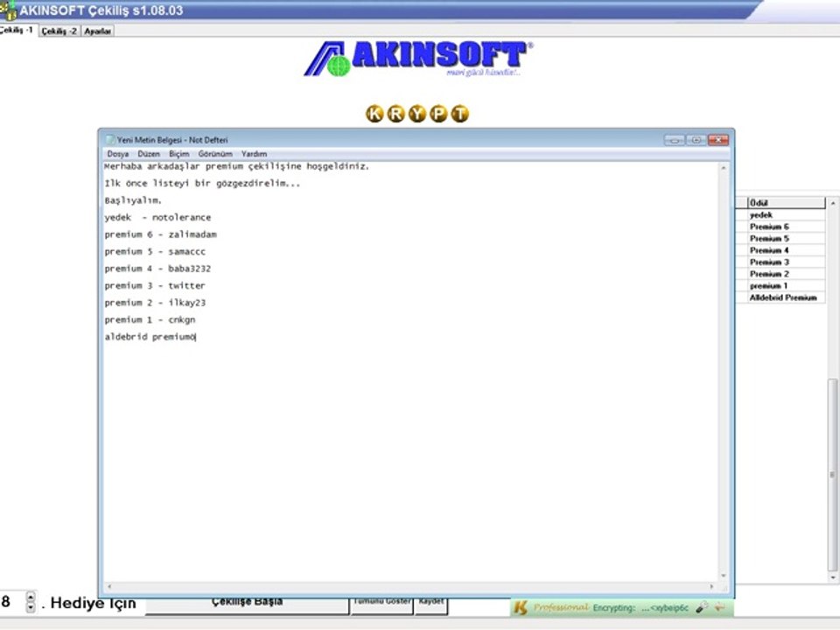
Task: Minimize the Notepad window
Action: 675,140
